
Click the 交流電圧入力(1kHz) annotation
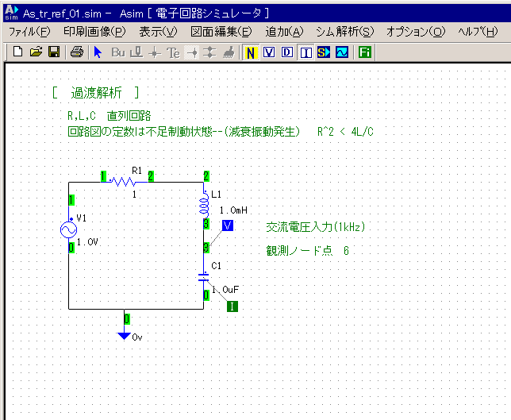tap(316, 227)
